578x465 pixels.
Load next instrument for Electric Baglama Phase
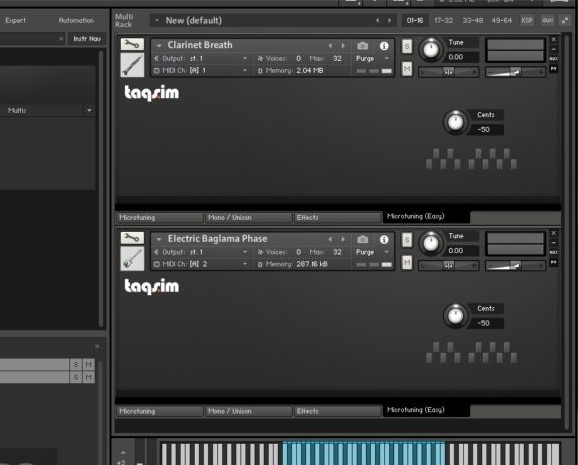pyautogui.click(x=343, y=239)
